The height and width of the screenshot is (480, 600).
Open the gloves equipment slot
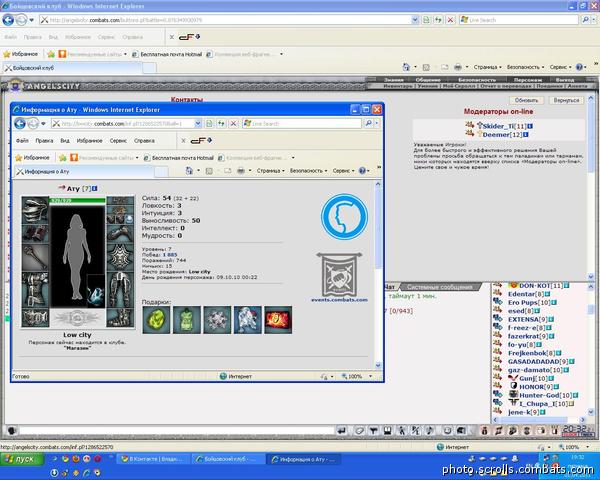[120, 233]
